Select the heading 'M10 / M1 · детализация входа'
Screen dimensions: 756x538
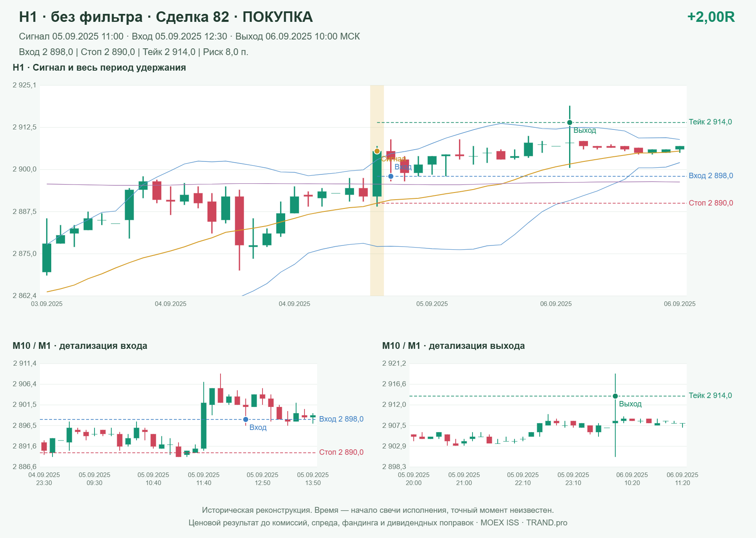(x=80, y=346)
